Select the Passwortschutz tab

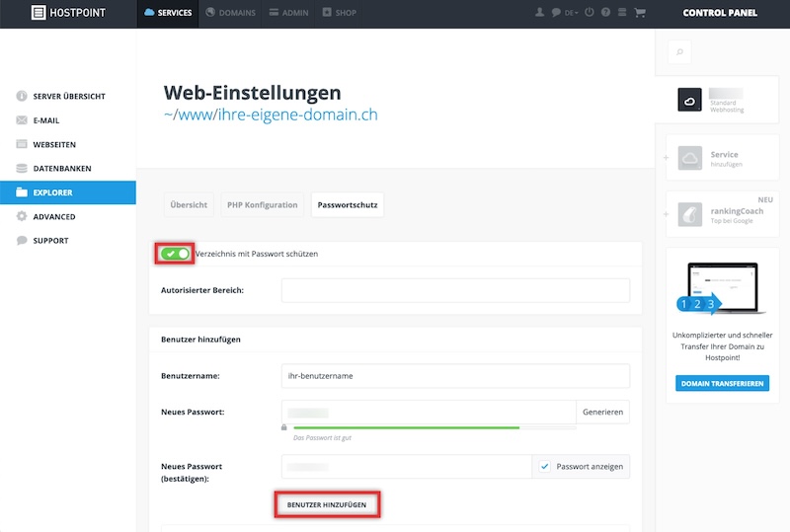tap(348, 204)
